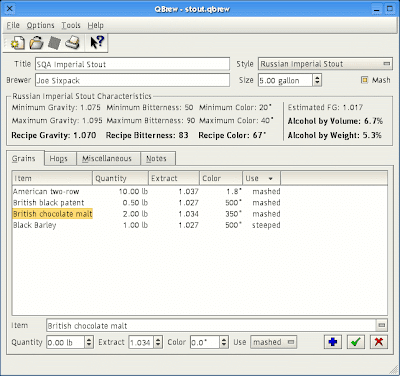Close the QBrew window with X button
This screenshot has width=400, height=376.
click(10, 8)
